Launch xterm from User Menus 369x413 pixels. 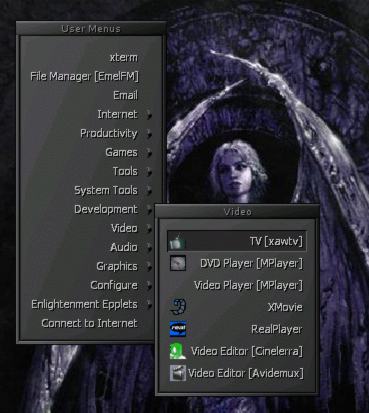point(124,57)
